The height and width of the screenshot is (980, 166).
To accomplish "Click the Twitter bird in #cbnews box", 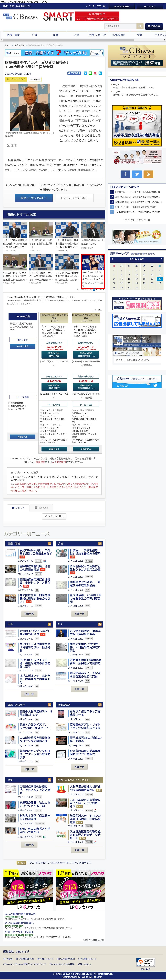I will (x=155, y=386).
